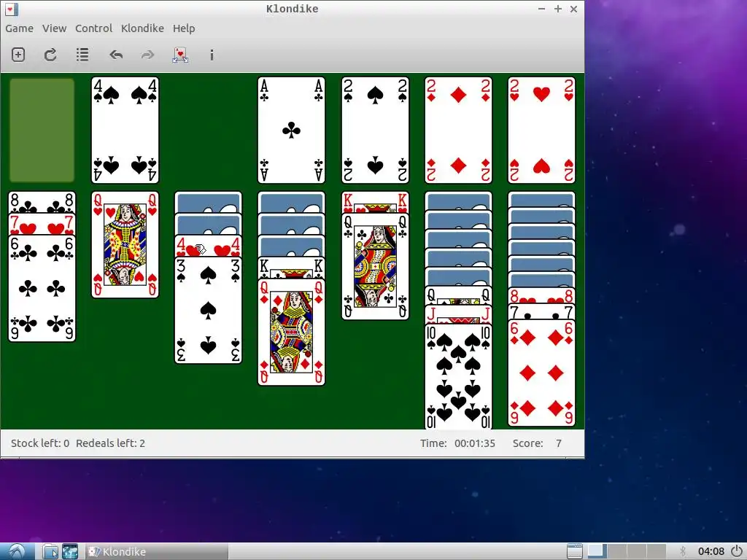747x560 pixels.
Task: Click the 04:08 clock on the taskbar
Action: (711, 551)
